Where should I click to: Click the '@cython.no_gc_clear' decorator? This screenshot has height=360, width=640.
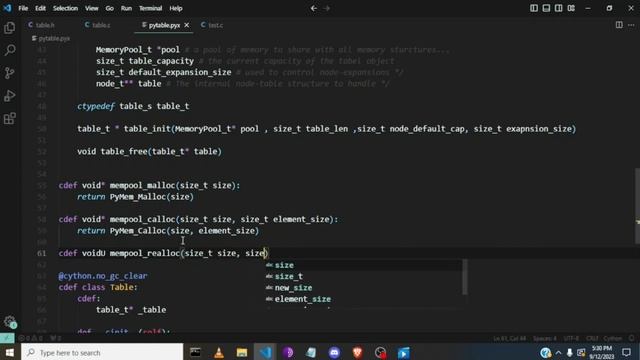tap(103, 276)
